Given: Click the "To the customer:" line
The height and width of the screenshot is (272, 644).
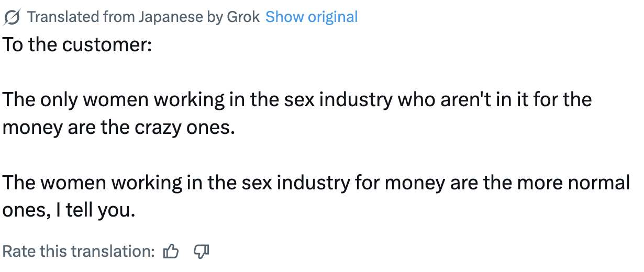Looking at the screenshot, I should 77,44.
